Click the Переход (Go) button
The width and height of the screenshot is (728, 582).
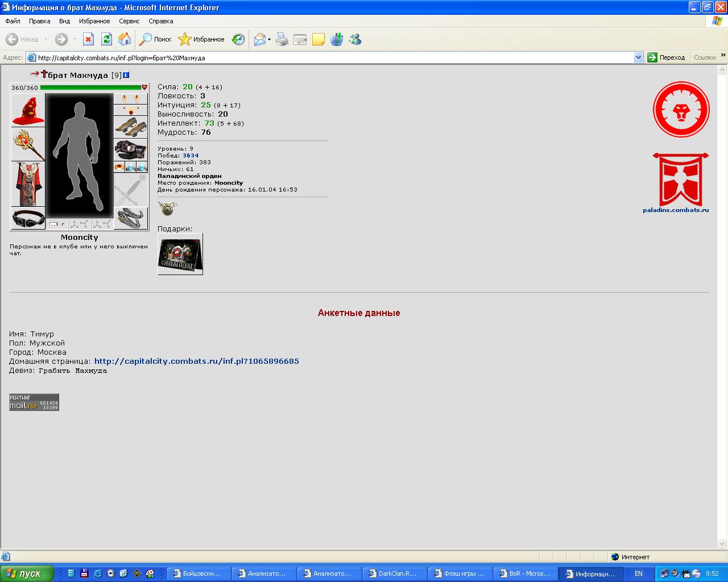(x=667, y=57)
